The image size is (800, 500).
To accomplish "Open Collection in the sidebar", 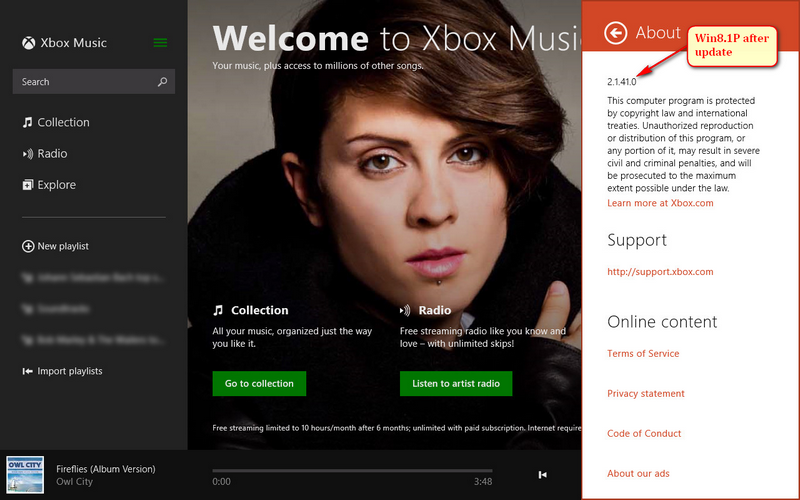I will click(63, 122).
